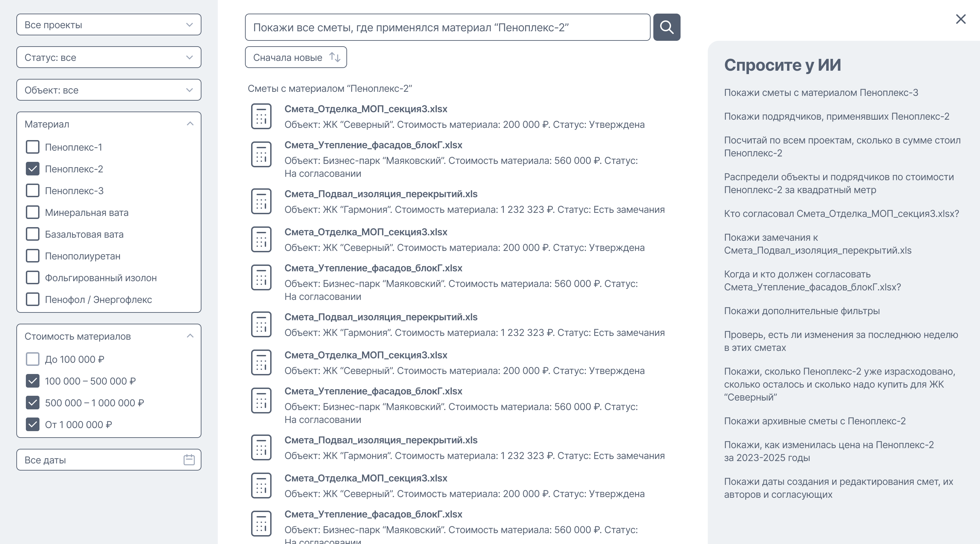980x544 pixels.
Task: Uncheck the Пеноплекс-2 material checkbox
Action: pyautogui.click(x=33, y=169)
